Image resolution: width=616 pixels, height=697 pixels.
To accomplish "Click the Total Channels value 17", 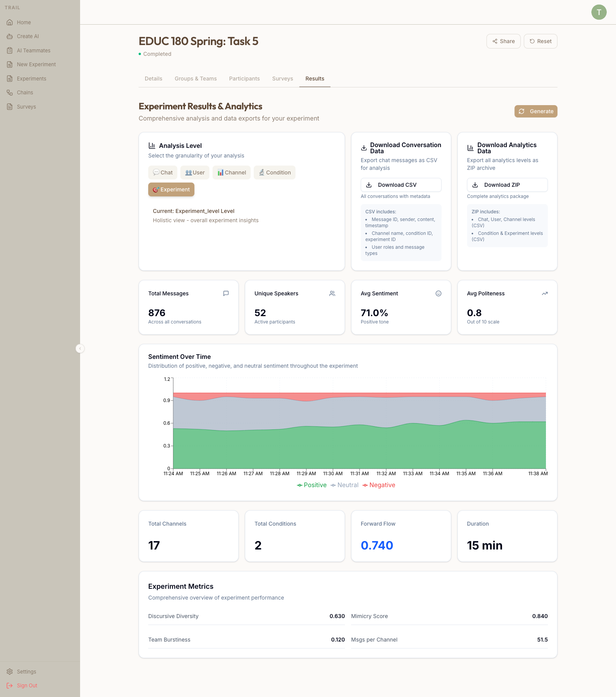I will click(x=154, y=545).
